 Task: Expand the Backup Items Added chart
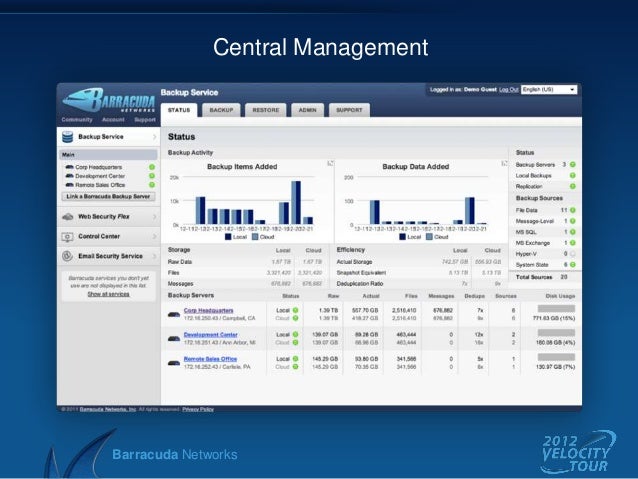(330, 163)
